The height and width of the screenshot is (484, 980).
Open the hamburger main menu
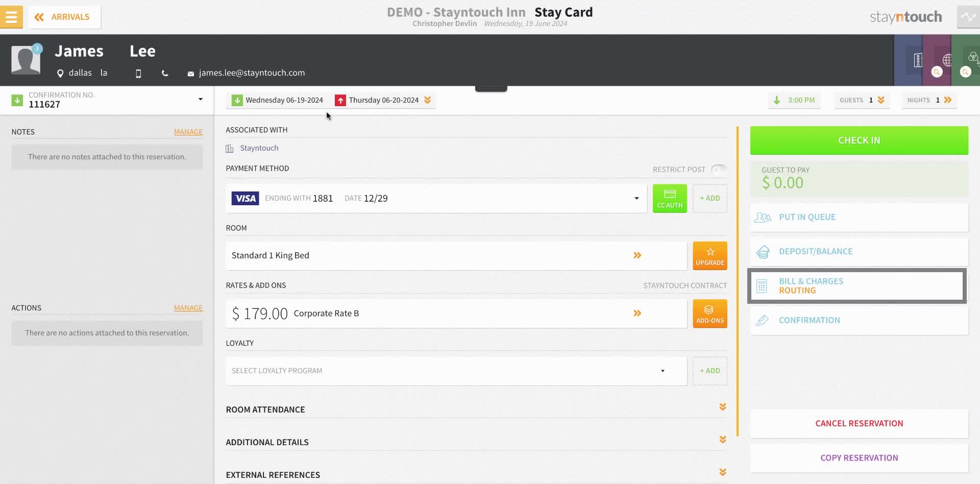tap(11, 17)
